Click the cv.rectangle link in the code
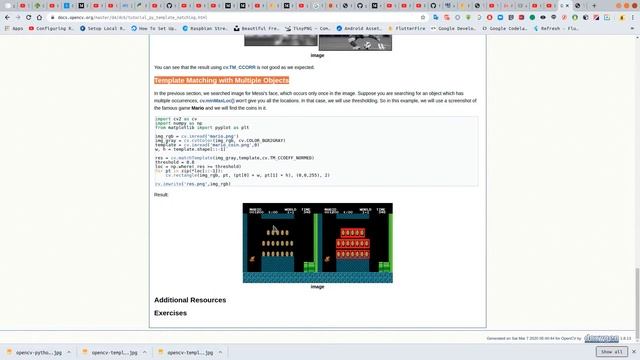This screenshot has height=360, width=640. 182,175
